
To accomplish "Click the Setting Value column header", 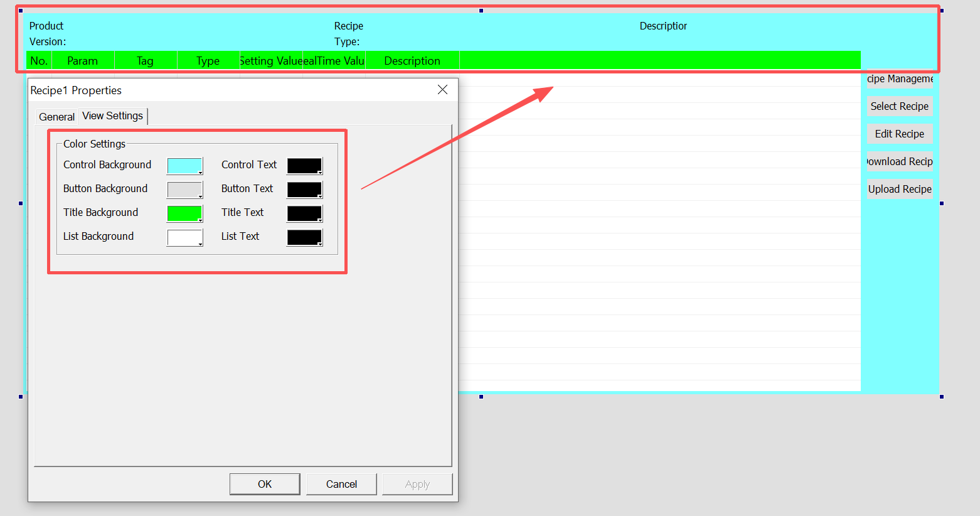I will point(271,61).
